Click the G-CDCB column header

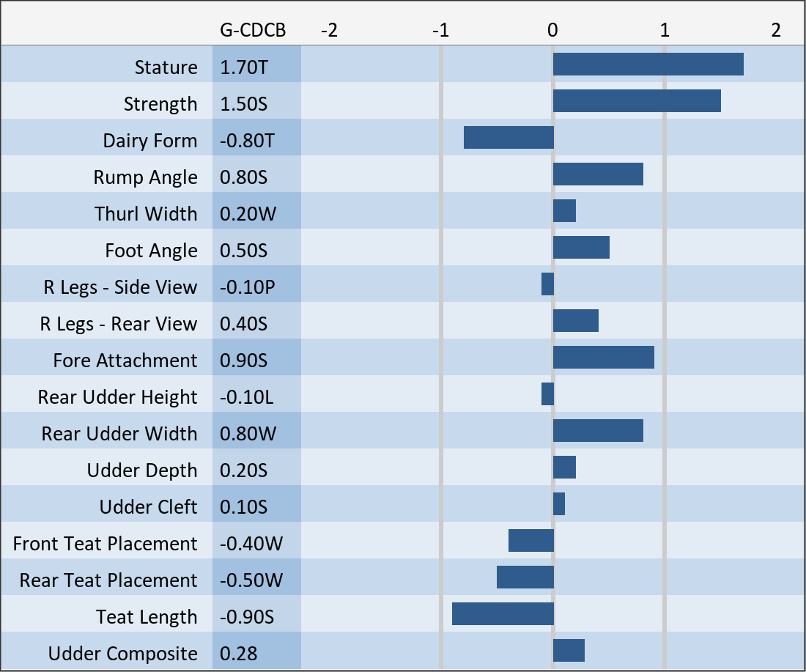tap(252, 30)
